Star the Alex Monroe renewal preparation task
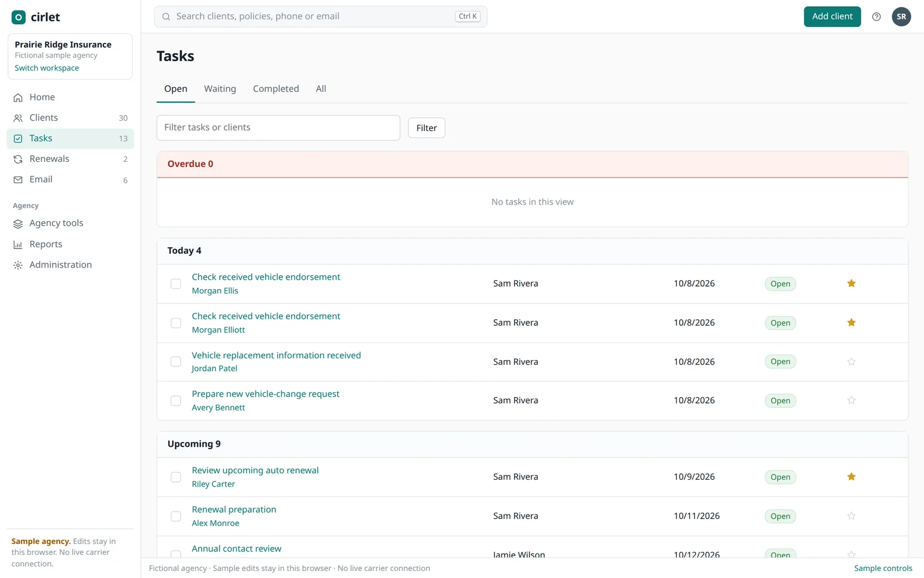This screenshot has width=924, height=578. pyautogui.click(x=851, y=516)
